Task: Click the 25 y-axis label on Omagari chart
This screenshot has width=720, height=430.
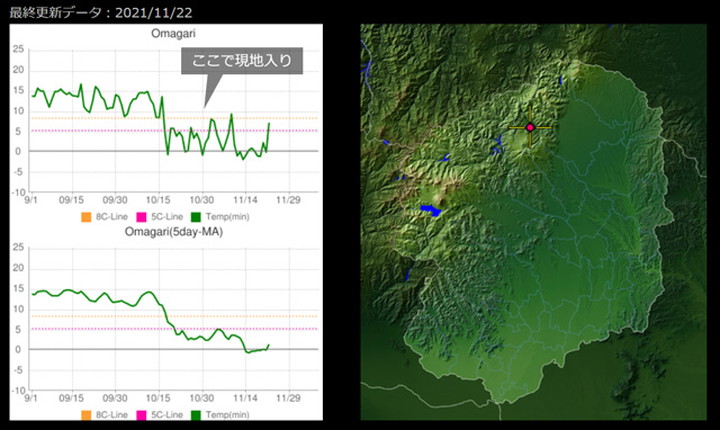Action: 18,49
